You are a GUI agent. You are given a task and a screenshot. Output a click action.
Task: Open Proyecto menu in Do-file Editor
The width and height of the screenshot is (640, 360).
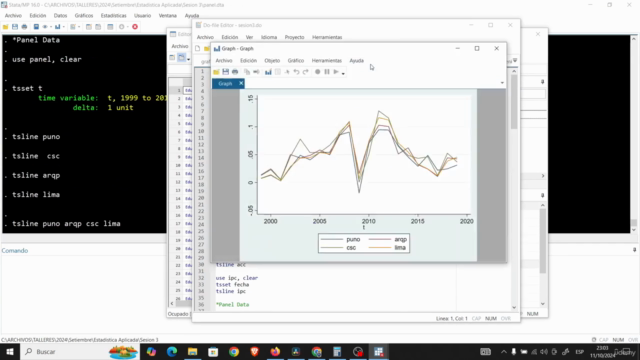point(294,37)
